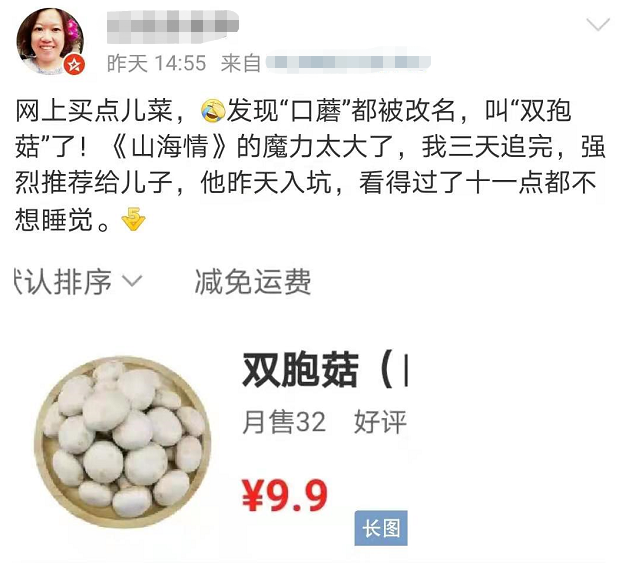This screenshot has height=563, width=628.
Task: Tap the 月售32 sales count
Action: (x=284, y=422)
